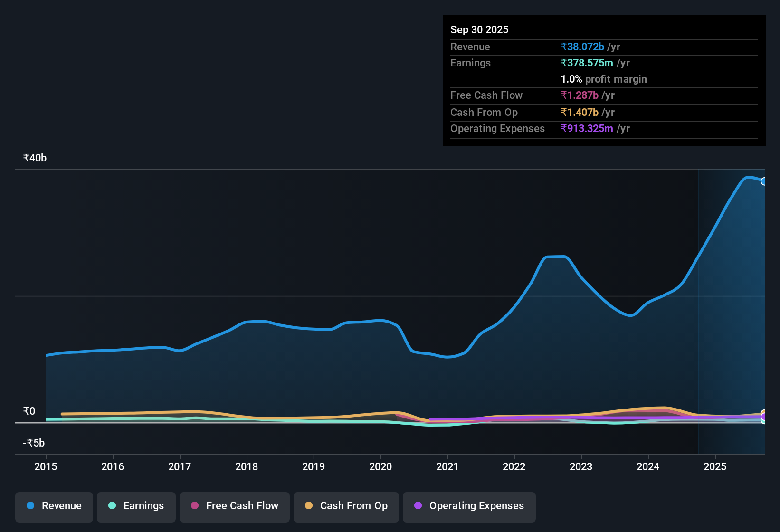
Task: Click the ₹40b axis label
Action: click(x=34, y=158)
